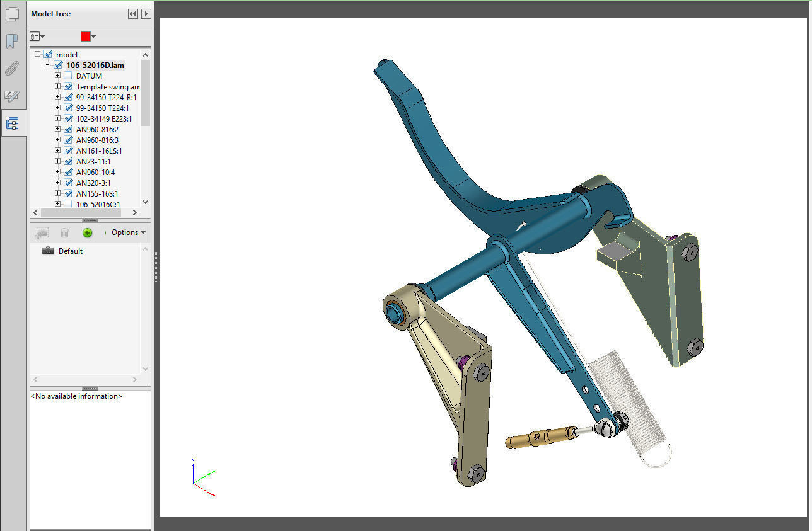Hide part 102-34149 E223:1 via its checkbox
812x531 pixels.
pos(68,118)
